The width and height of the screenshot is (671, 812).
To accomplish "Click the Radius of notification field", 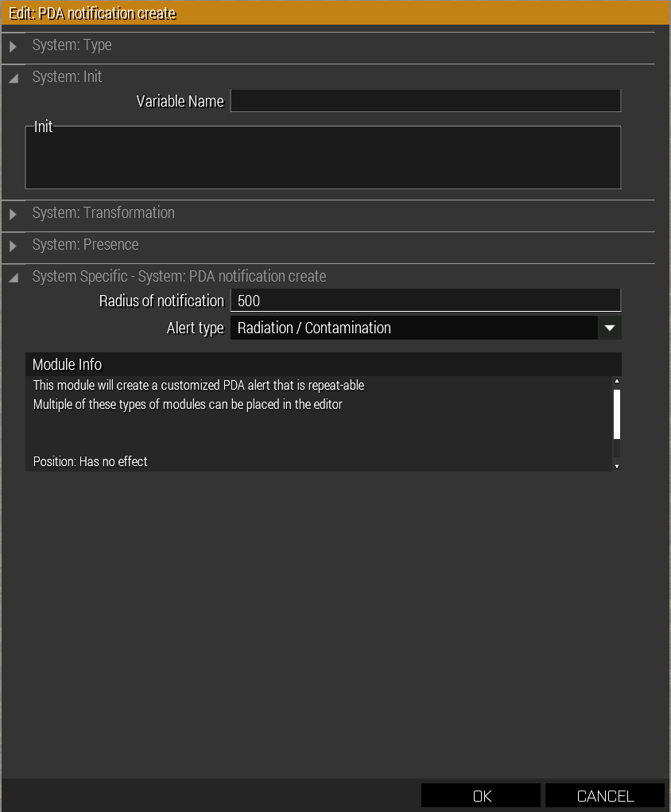I will coord(425,301).
